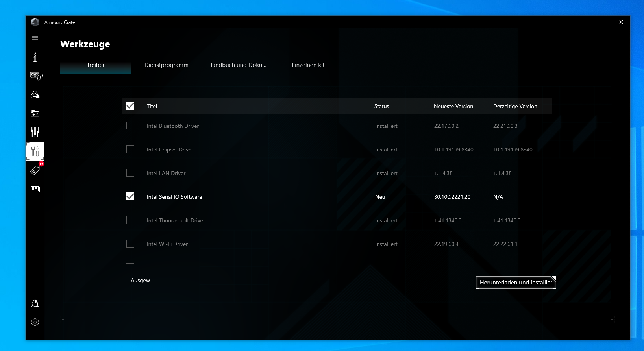Open the User Center profile icon

35,304
